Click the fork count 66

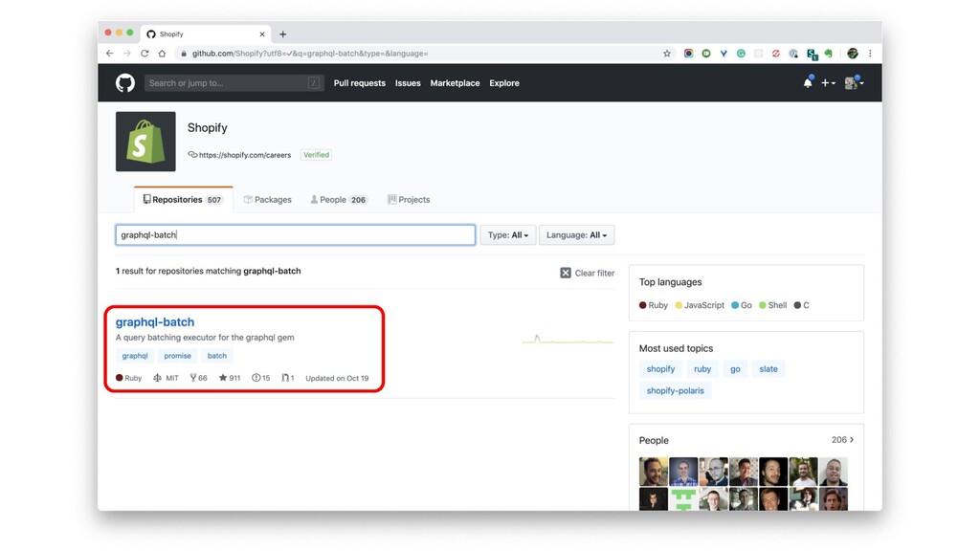click(x=199, y=378)
